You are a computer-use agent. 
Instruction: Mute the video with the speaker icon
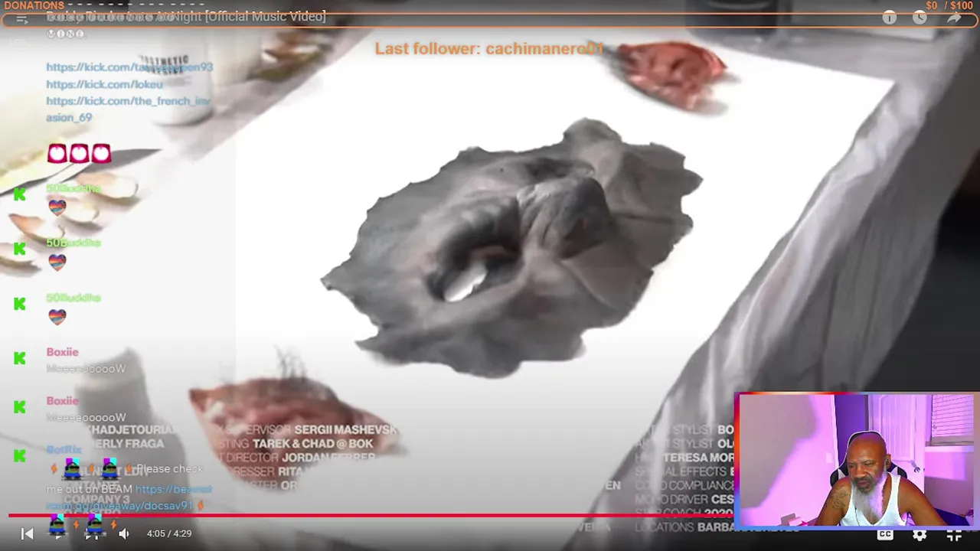coord(124,533)
